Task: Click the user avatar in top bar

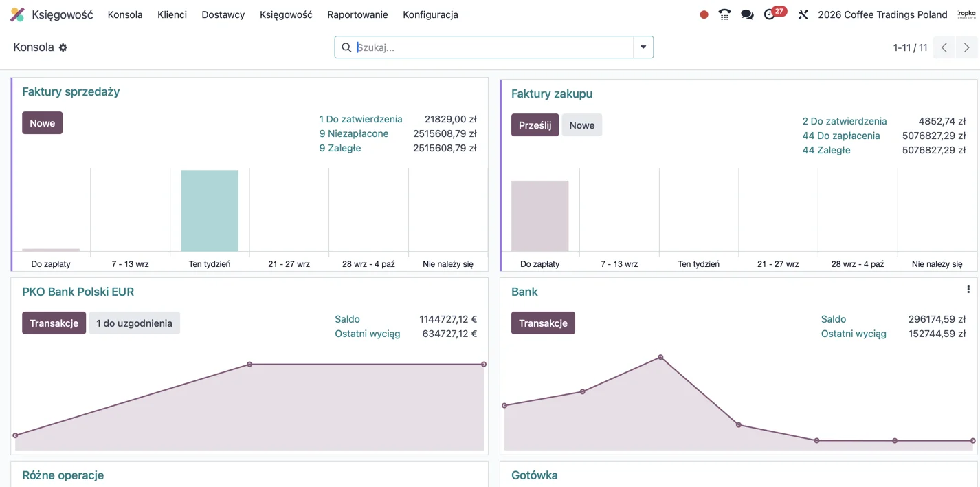Action: tap(967, 14)
